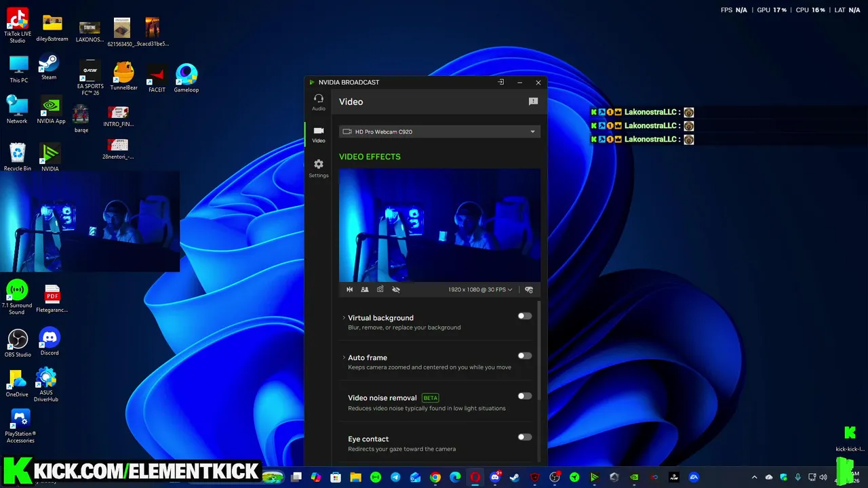The width and height of the screenshot is (868, 488).
Task: Open Telegram from the taskbar
Action: 395,477
